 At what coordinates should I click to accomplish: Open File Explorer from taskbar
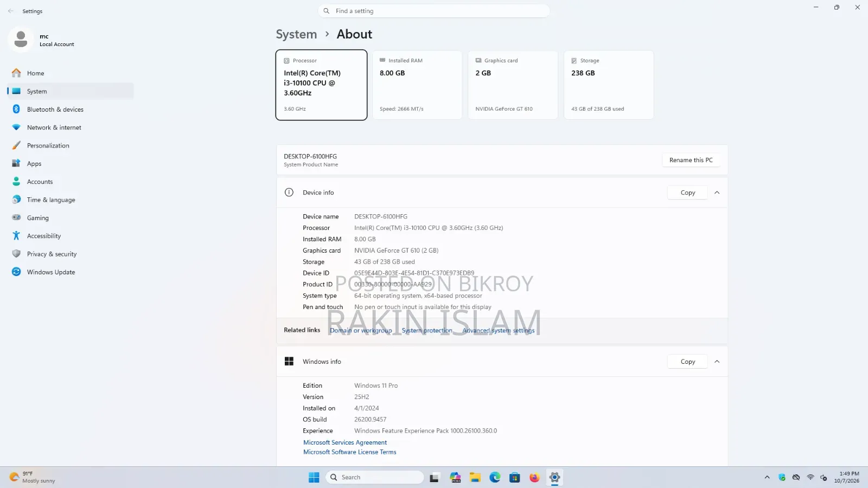pos(475,477)
